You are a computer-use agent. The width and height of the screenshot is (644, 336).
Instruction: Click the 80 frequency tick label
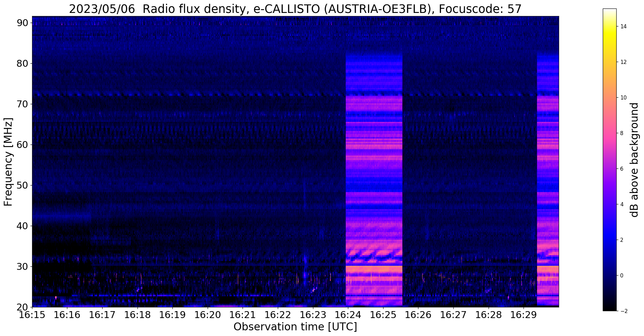pyautogui.click(x=23, y=64)
